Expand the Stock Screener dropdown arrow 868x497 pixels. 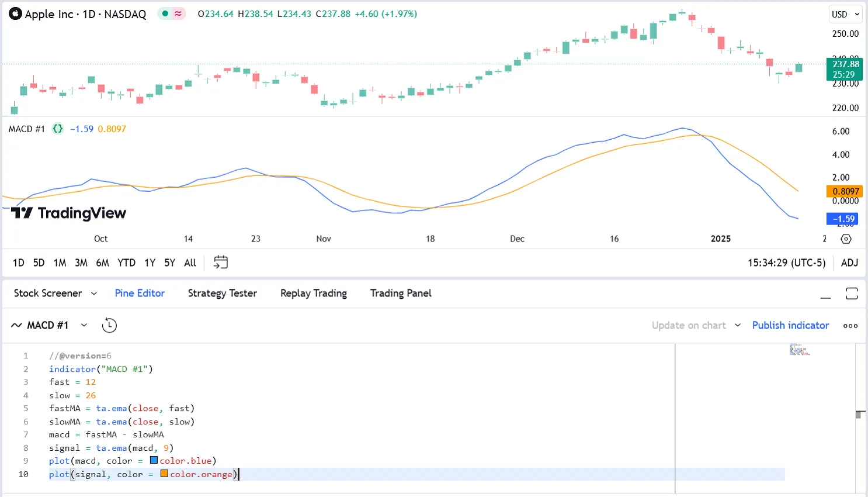[94, 294]
